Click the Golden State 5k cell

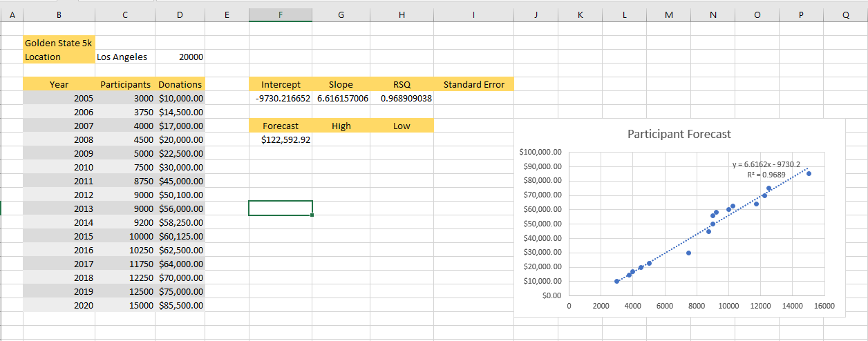coord(59,43)
